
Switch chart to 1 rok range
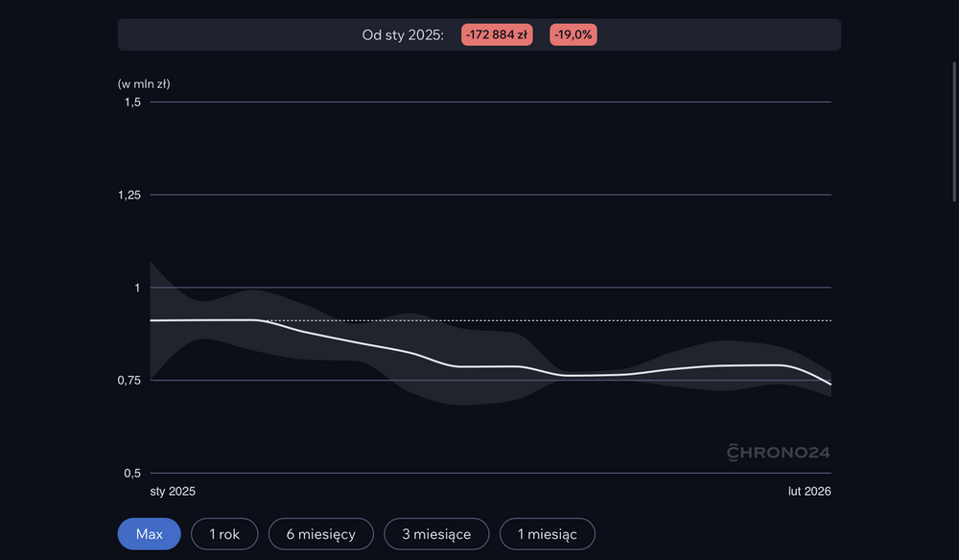pos(224,534)
